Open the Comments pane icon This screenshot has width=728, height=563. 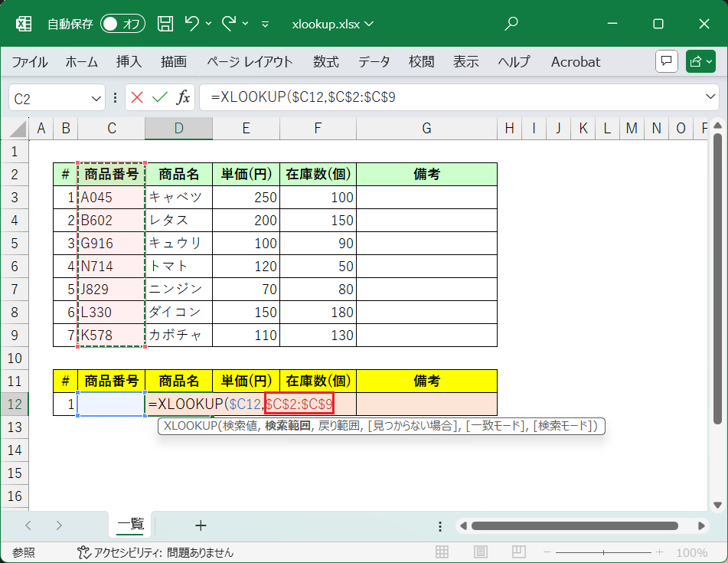666,61
